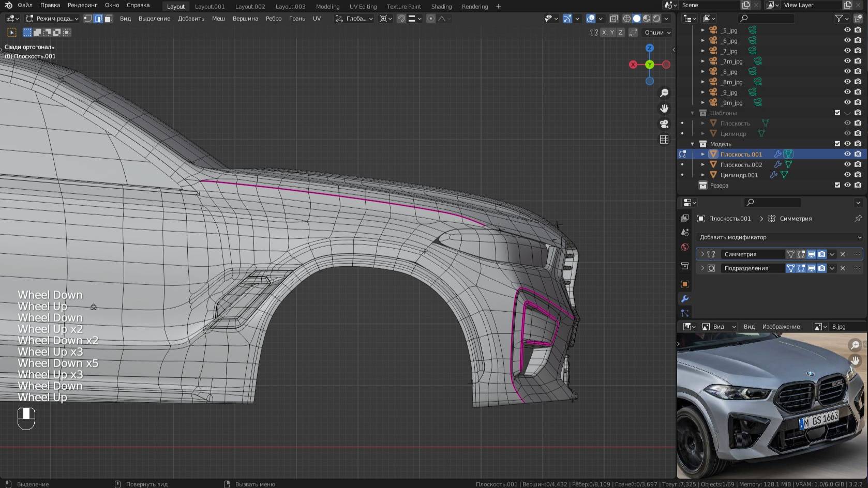The image size is (868, 488).
Task: Open Object Properties via orange square icon
Action: coord(684,284)
